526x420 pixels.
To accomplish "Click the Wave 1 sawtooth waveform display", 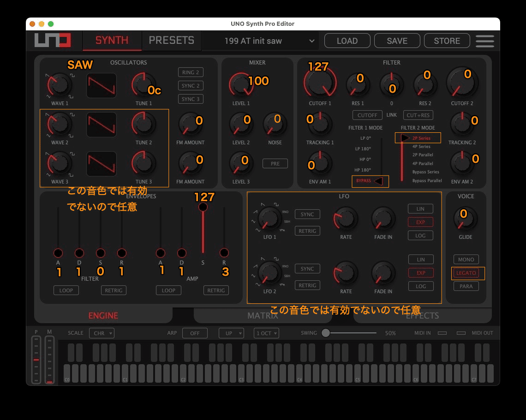I will point(102,85).
